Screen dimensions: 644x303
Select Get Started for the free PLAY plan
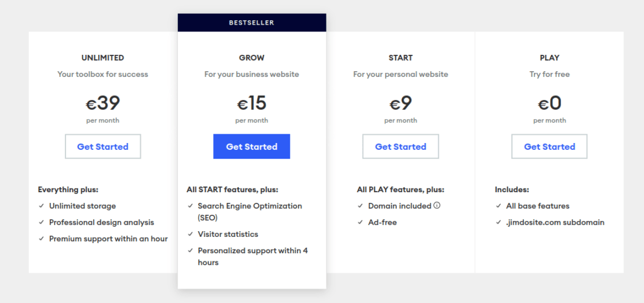[549, 146]
